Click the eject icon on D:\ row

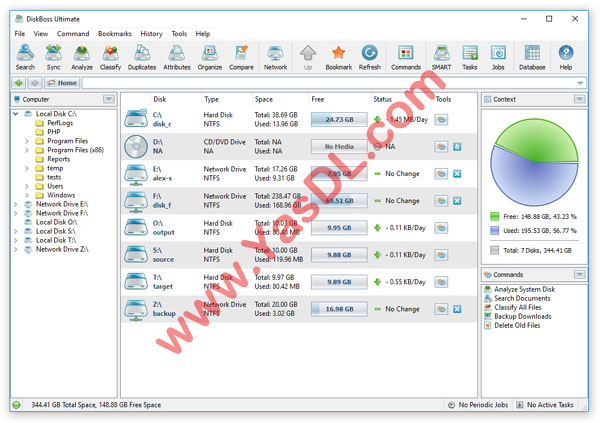[x=457, y=147]
